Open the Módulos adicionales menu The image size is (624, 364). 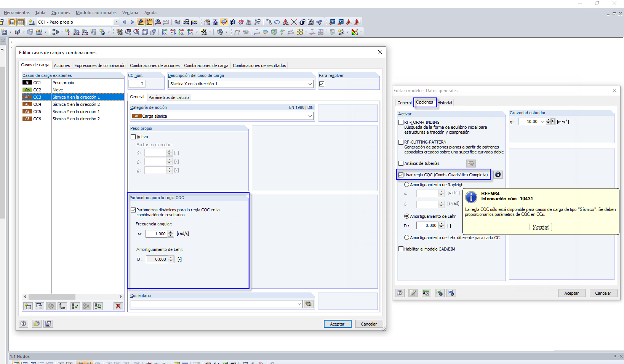coord(96,13)
